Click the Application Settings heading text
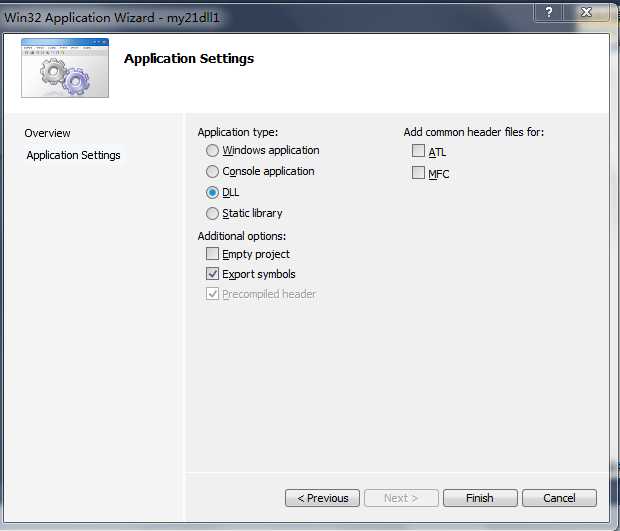The height and width of the screenshot is (531, 620). (189, 59)
